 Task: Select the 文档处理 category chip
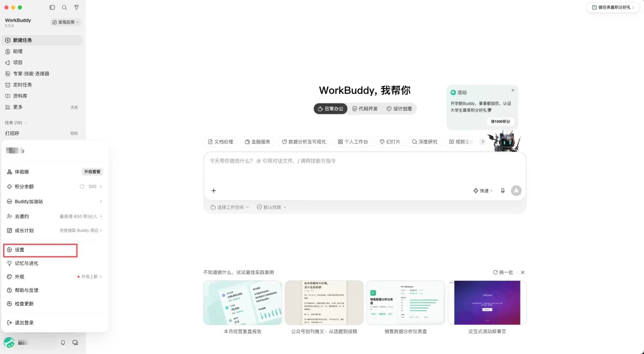coord(221,142)
